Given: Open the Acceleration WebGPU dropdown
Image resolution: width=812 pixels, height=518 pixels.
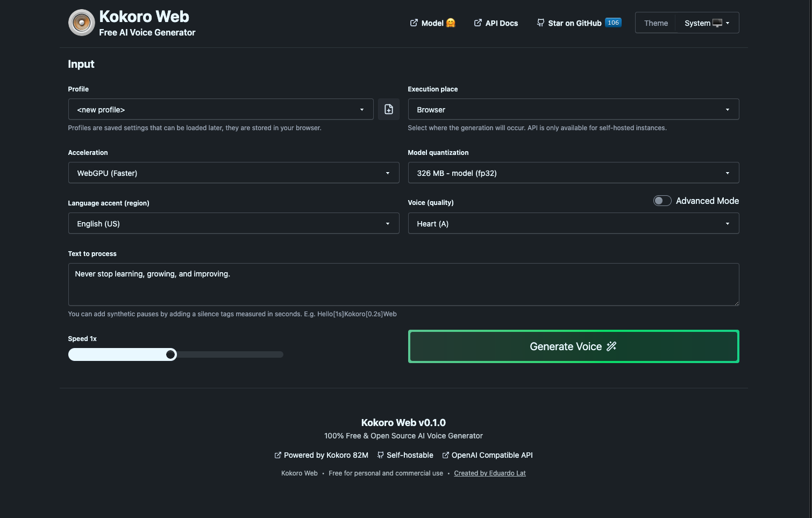Looking at the screenshot, I should (233, 173).
